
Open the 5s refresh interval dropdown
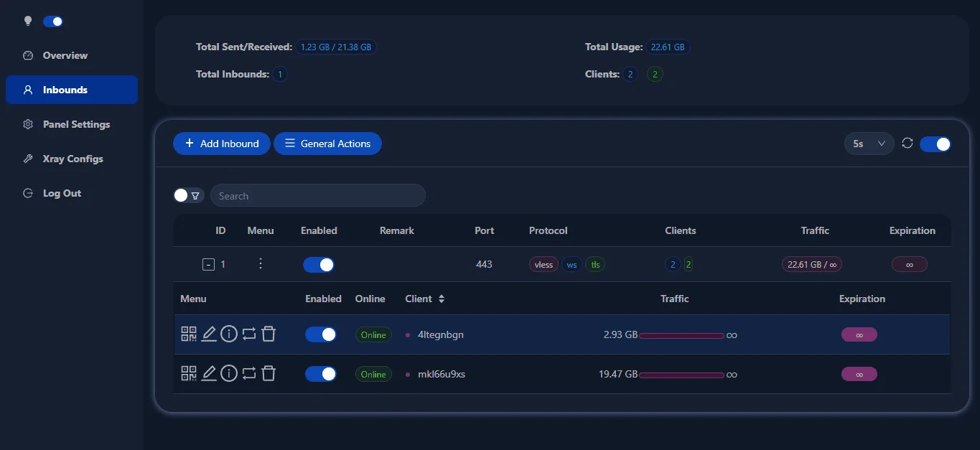tap(869, 144)
